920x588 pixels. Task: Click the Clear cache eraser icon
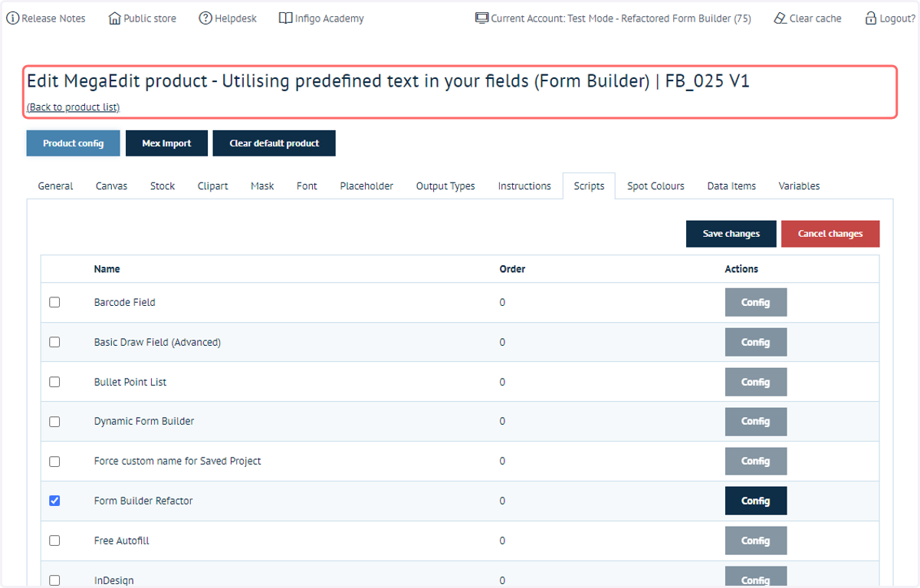(x=780, y=18)
